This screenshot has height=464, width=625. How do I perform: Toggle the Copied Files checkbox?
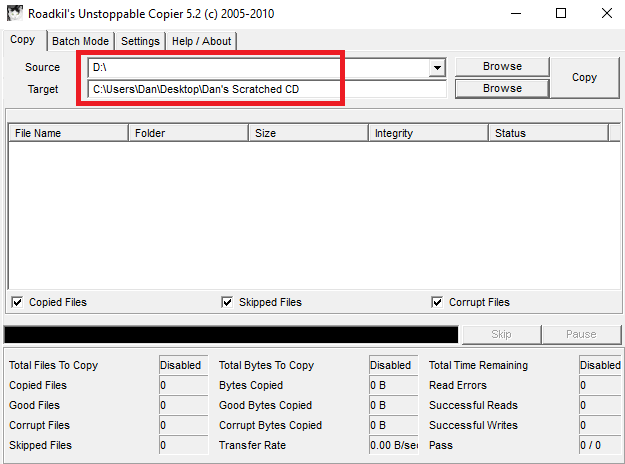17,302
